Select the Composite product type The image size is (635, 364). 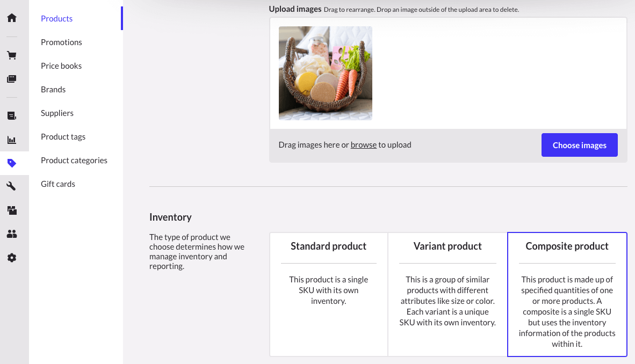[567, 294]
